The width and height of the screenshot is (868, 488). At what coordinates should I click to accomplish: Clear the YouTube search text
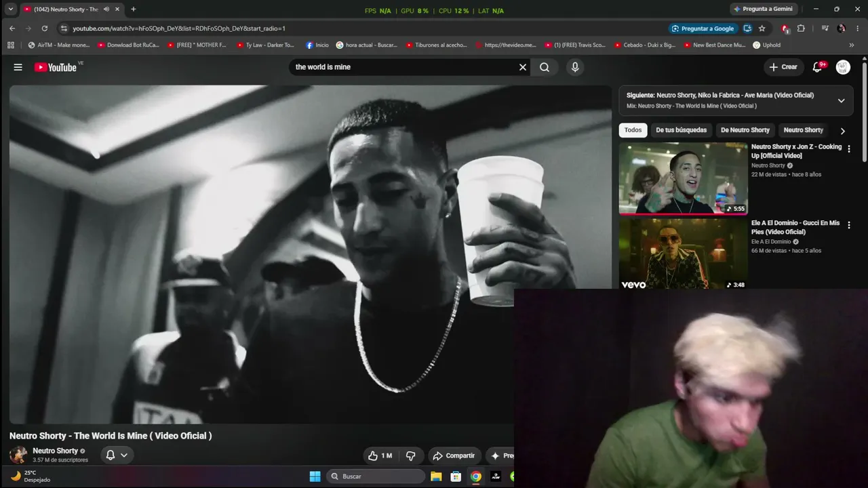[523, 67]
